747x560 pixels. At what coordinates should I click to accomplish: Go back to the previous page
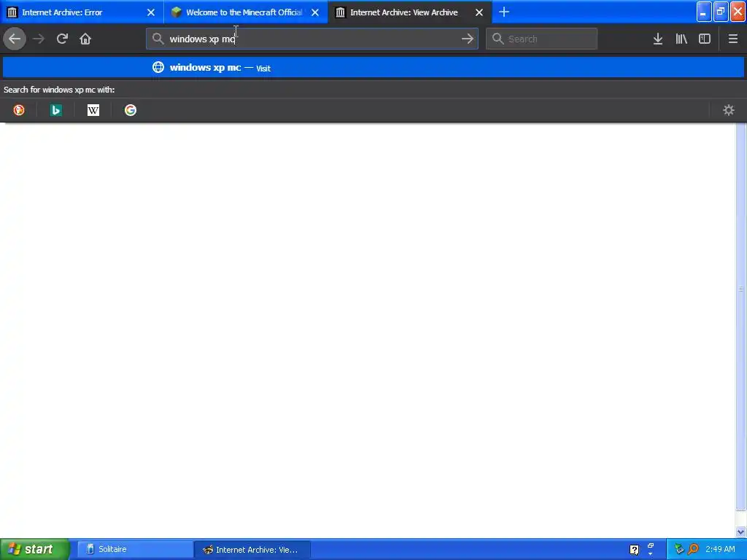coord(15,39)
